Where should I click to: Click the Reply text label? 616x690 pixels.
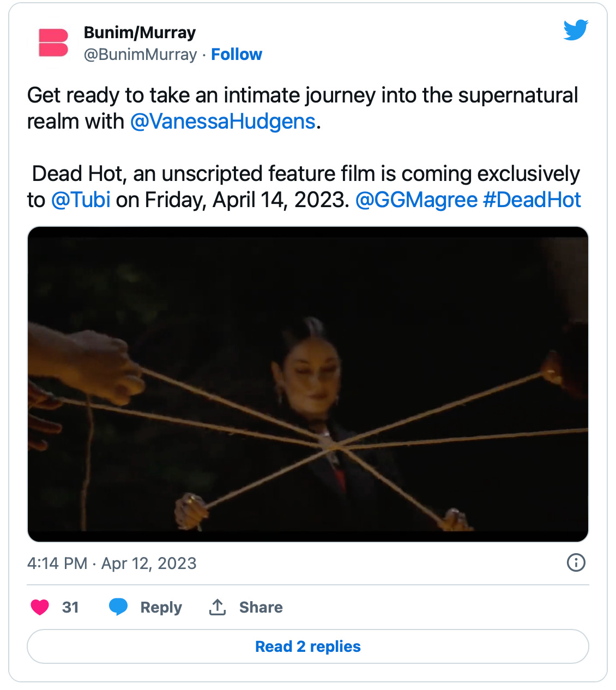pyautogui.click(x=161, y=607)
